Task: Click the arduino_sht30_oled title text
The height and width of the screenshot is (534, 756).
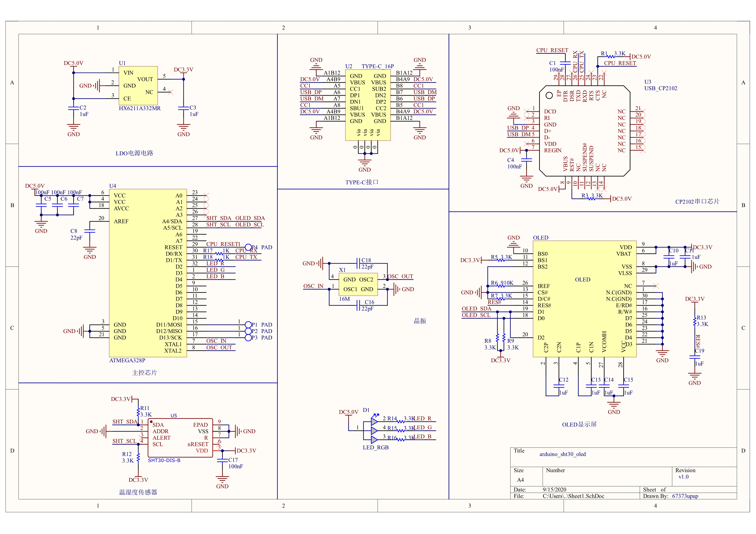Action: tap(562, 454)
